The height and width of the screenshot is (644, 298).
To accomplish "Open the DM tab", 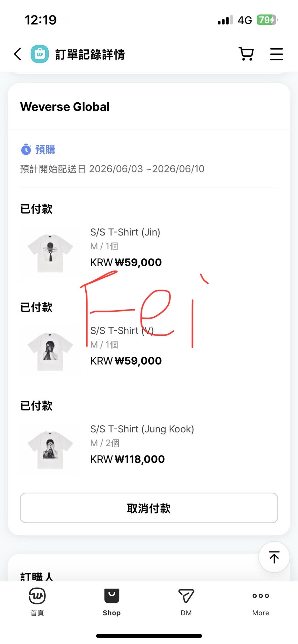I will 186,602.
